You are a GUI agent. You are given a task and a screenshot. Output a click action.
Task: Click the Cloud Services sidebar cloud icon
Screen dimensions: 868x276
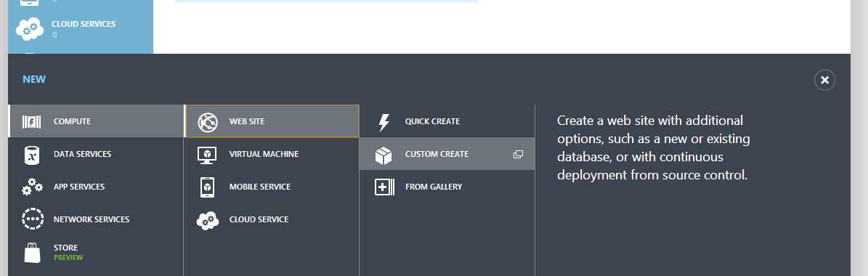point(29,29)
